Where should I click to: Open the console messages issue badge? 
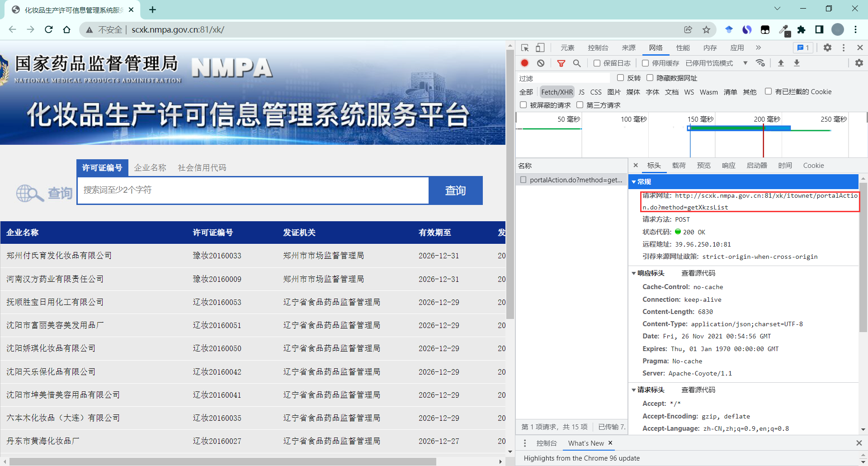coord(803,48)
